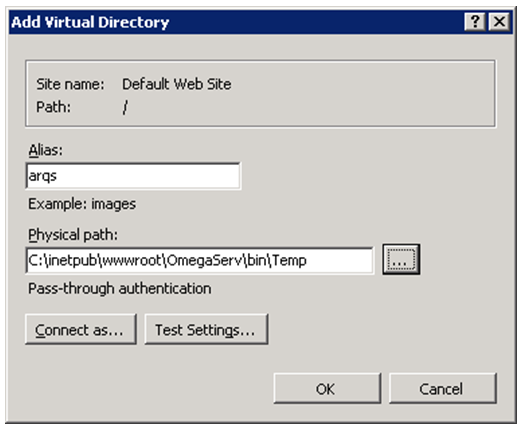Confirm the virtual directory with OK
520x425 pixels.
(327, 389)
